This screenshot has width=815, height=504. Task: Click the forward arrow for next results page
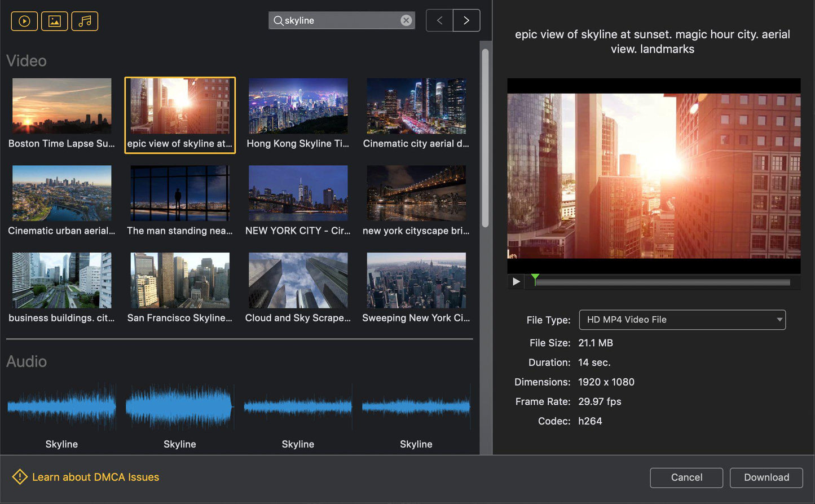(x=466, y=20)
